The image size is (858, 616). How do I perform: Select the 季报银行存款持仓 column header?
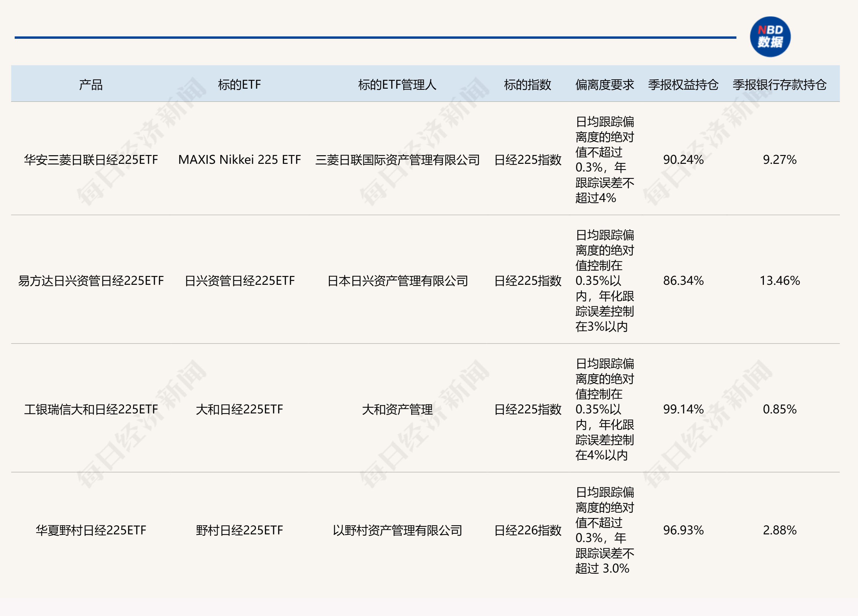[779, 84]
